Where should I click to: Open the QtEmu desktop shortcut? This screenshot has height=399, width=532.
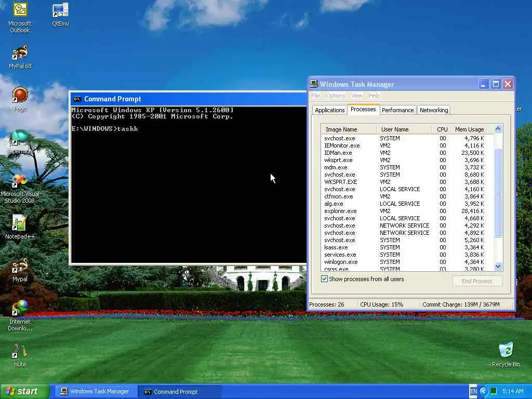(x=60, y=15)
